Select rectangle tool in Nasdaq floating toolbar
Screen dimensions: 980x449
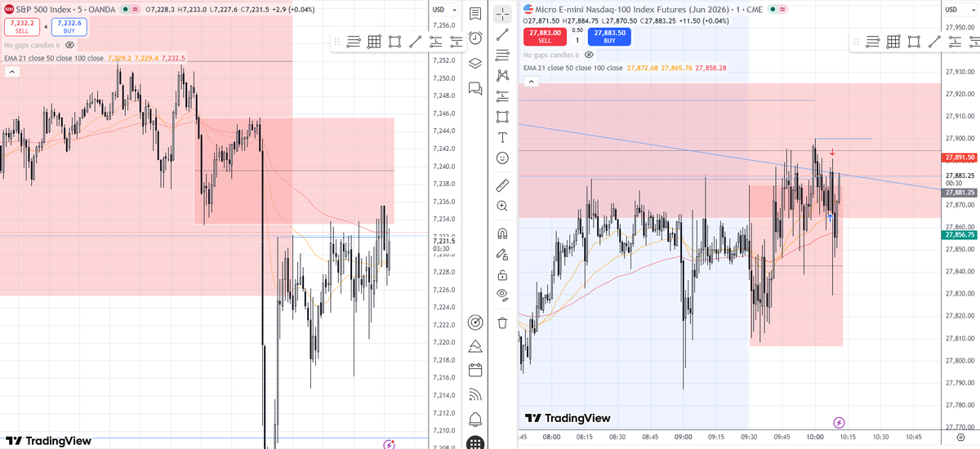(914, 42)
